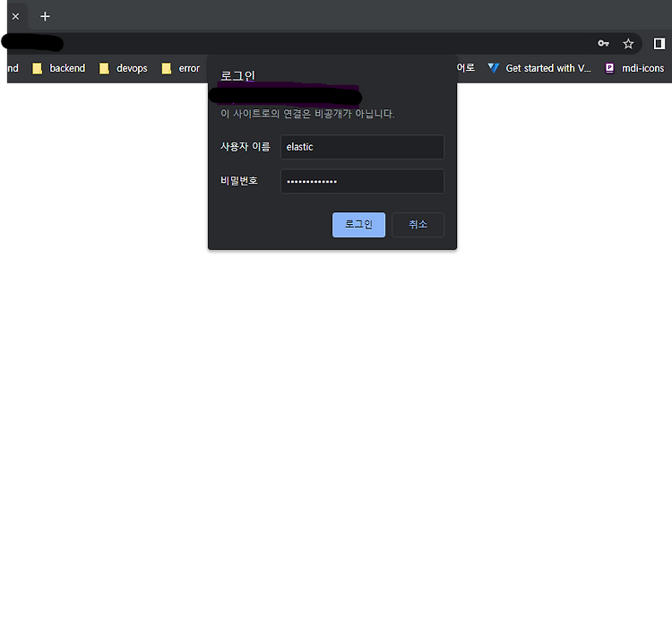
Task: Close the current browser tab
Action: 15,17
